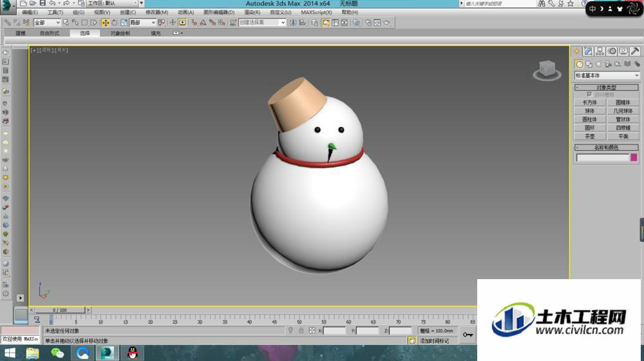Image resolution: width=644 pixels, height=361 pixels.
Task: Click the 圆柱体 cylinder button
Action: (590, 119)
